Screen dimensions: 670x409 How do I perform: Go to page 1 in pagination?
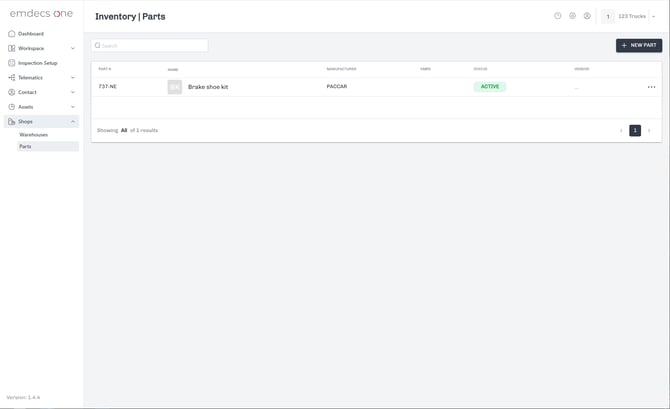pyautogui.click(x=635, y=130)
